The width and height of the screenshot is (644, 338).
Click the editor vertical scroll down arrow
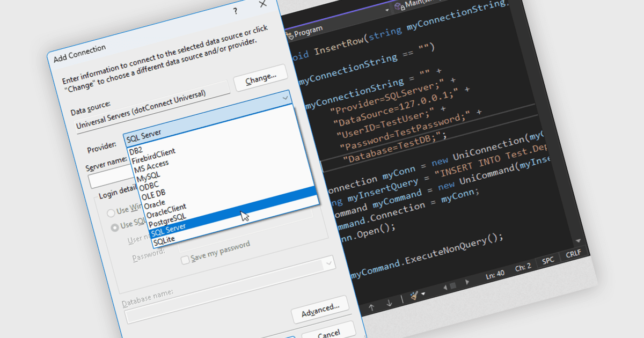tap(578, 241)
